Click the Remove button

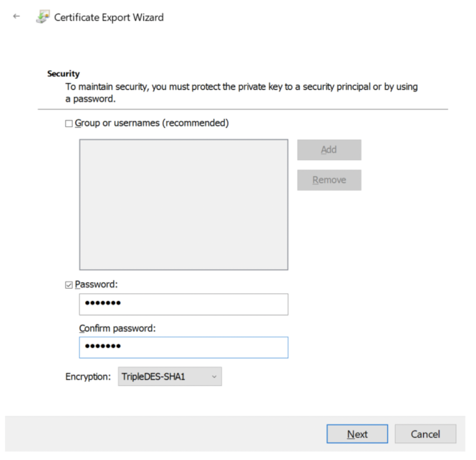pos(329,180)
